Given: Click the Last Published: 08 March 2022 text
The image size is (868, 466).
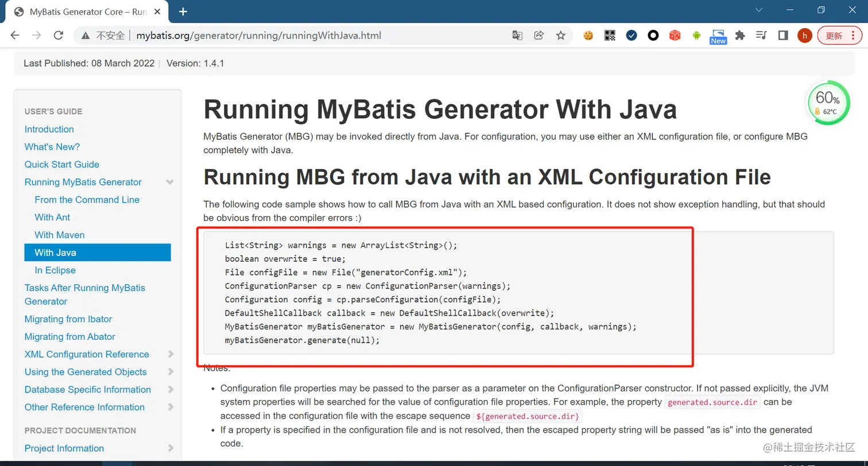Looking at the screenshot, I should point(89,63).
